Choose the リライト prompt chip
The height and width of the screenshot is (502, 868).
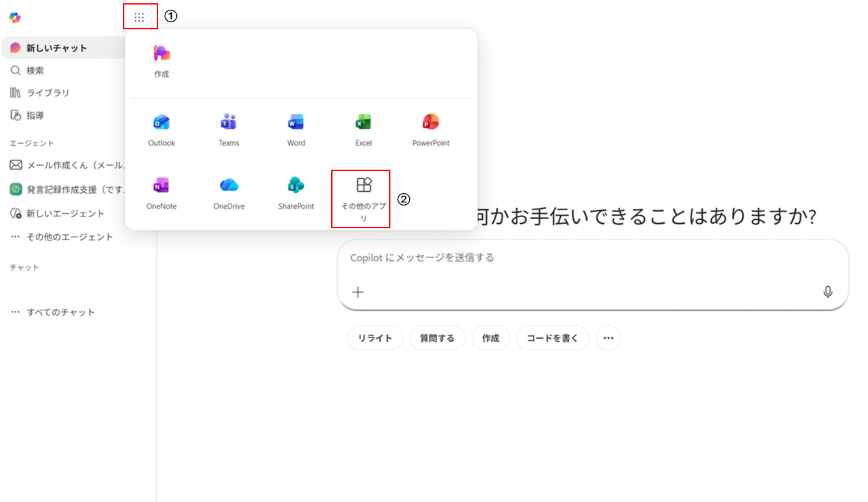point(375,338)
